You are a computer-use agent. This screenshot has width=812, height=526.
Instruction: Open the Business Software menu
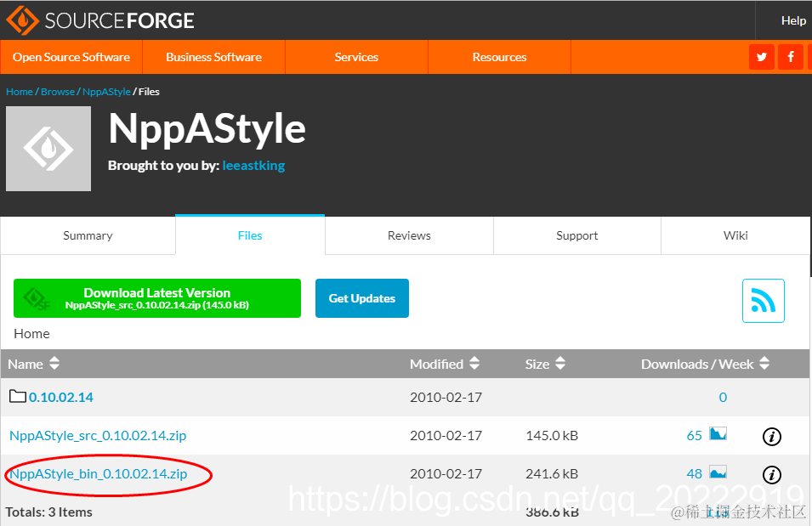[214, 57]
